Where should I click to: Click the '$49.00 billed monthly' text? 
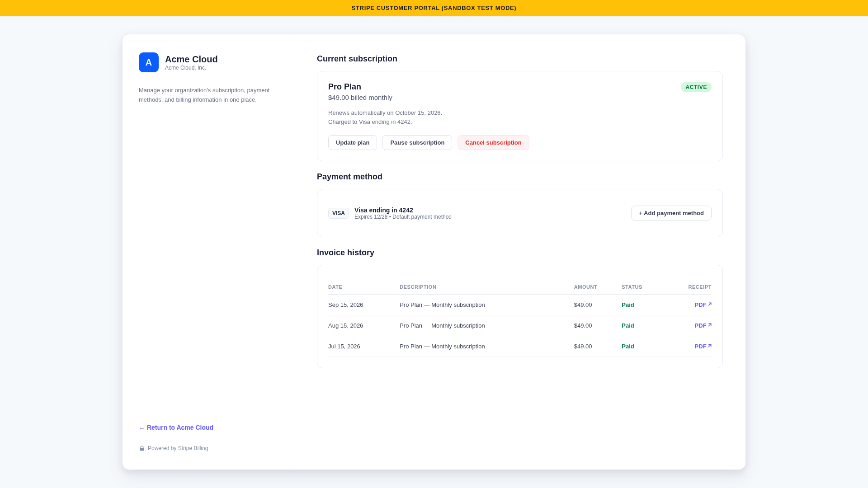point(360,98)
